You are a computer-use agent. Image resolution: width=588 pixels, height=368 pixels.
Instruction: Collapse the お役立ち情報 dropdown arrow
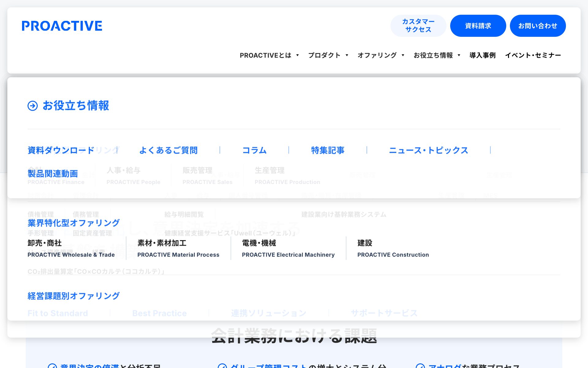[459, 55]
